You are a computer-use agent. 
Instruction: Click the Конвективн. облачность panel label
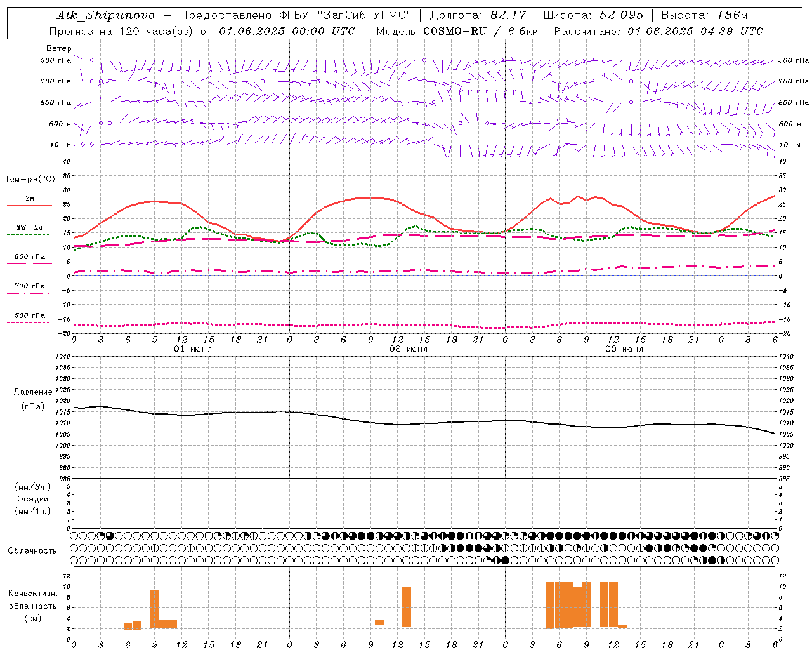(x=32, y=600)
